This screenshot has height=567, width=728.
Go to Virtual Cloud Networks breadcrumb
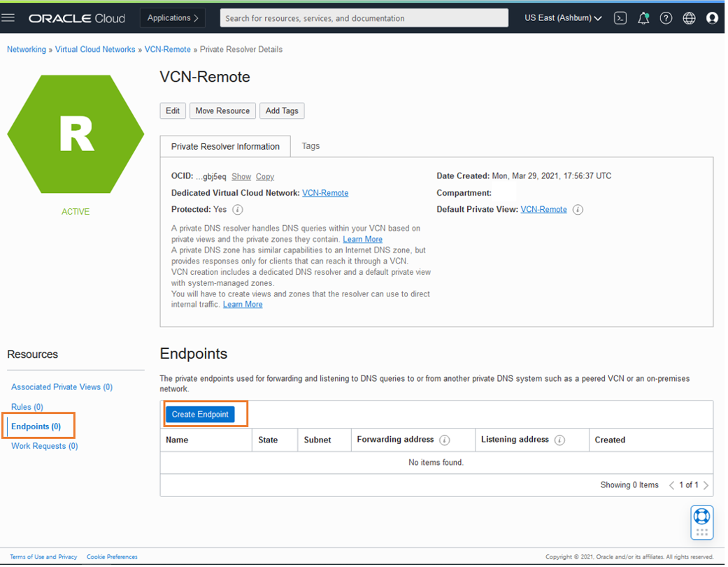pyautogui.click(x=95, y=49)
